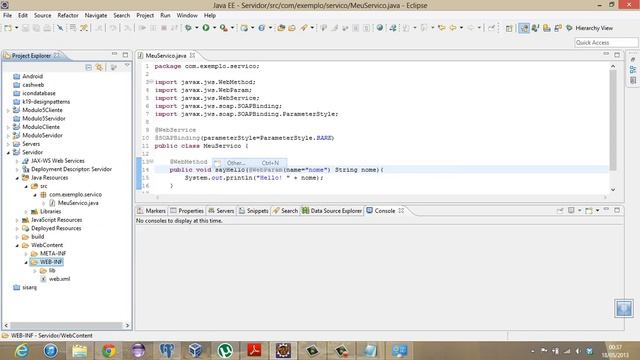Click the Quick Access search field
This screenshot has height=360, width=640.
(x=606, y=42)
